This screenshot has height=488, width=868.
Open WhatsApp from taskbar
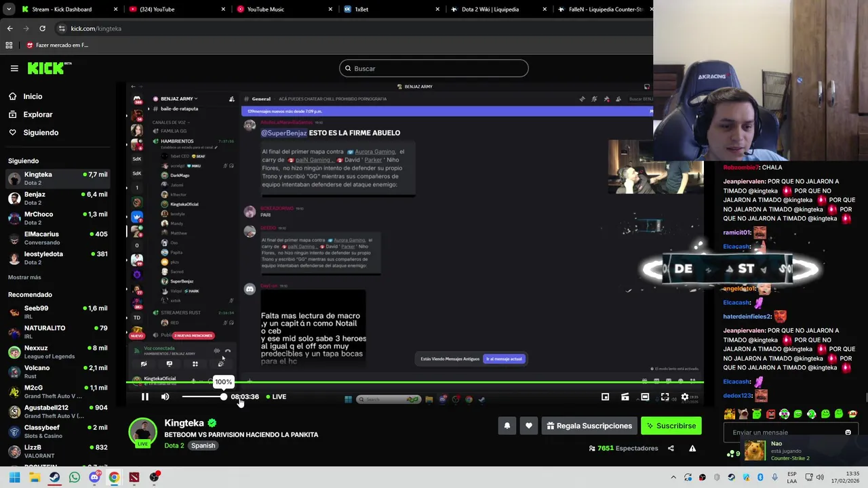pos(75,477)
